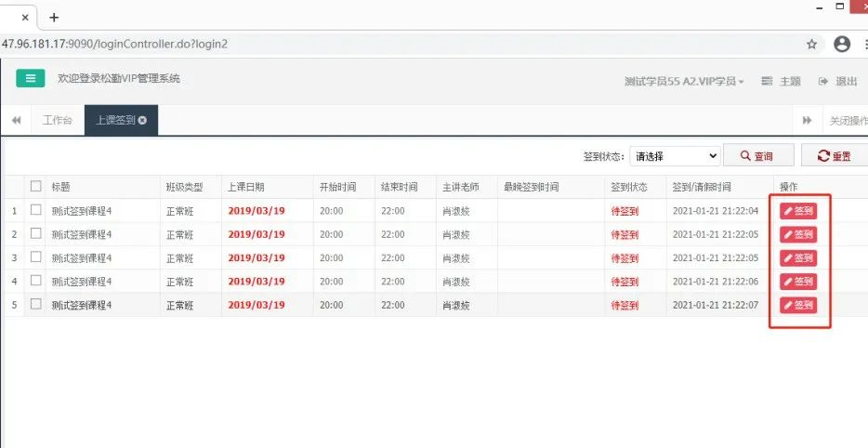Screen dimensions: 868x448
Task: Search with the 查询 button
Action: [x=758, y=155]
